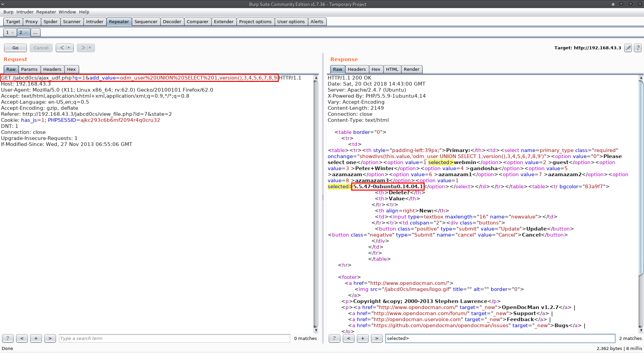The image size is (644, 353).
Task: Click the request search term field
Action: (174, 338)
